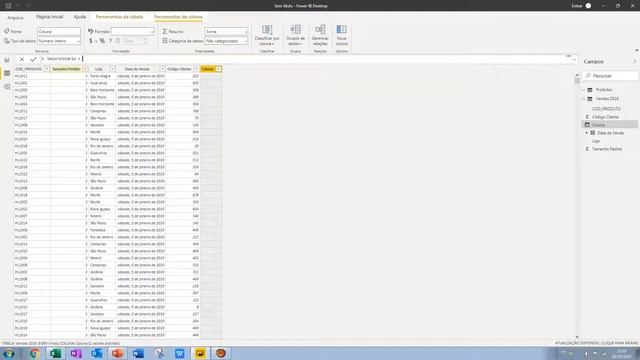
Task: Expand the formula bar chevron
Action: tap(574, 60)
